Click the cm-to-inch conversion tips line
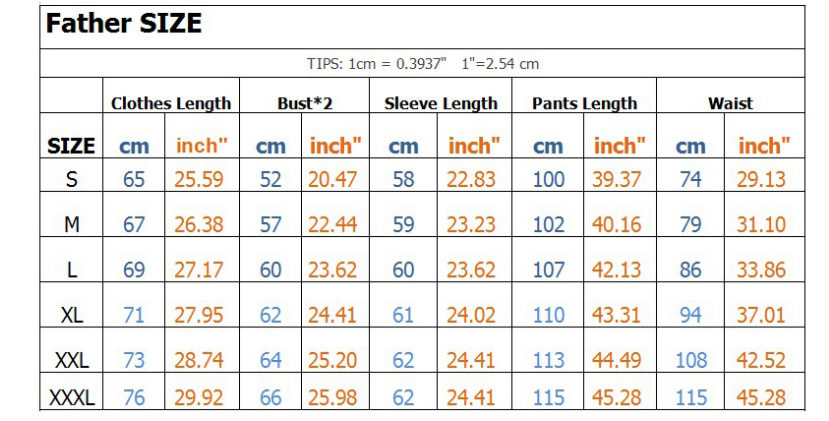Screen dimensions: 829x421 [422, 64]
